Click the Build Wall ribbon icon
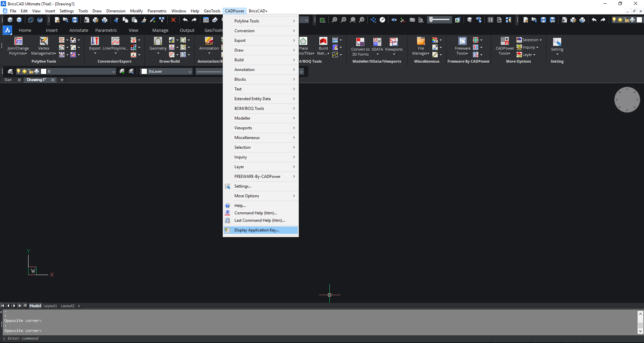Screen dimensions: 644x343 [x=323, y=41]
